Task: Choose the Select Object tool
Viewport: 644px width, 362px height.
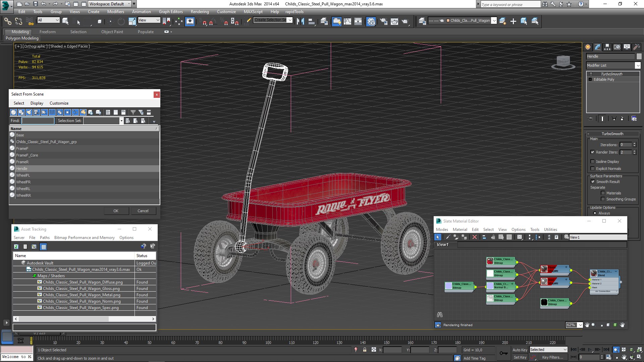Action: pos(65,21)
